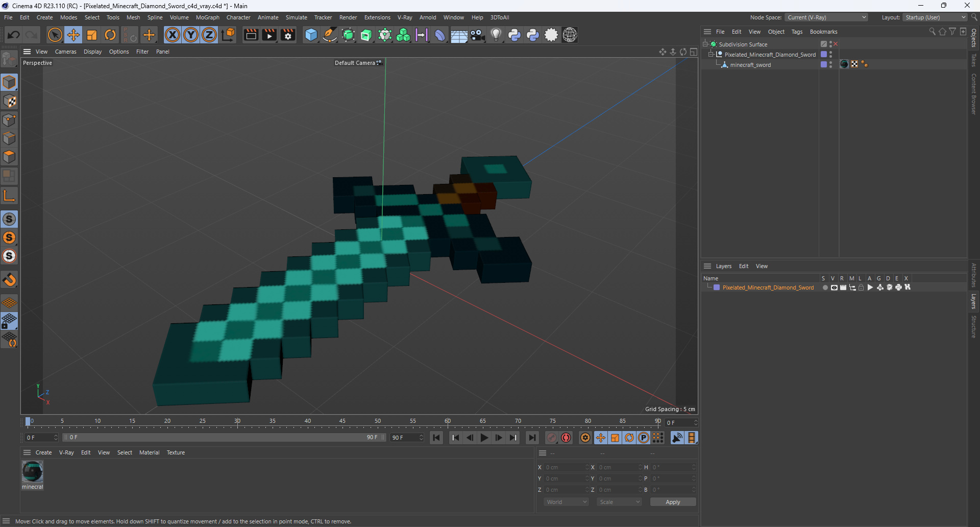Open the Spline Pen tool
Viewport: 980px width, 527px height.
point(330,35)
